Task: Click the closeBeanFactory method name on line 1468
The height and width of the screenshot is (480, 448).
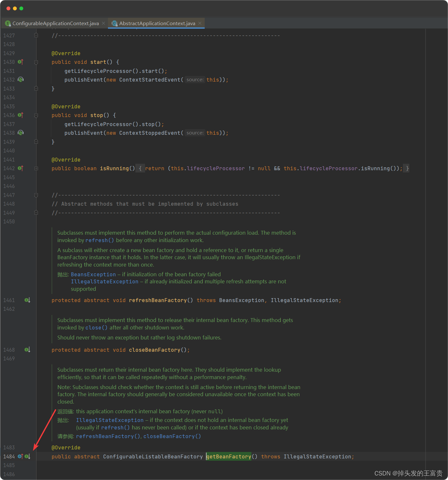Action: 154,350
